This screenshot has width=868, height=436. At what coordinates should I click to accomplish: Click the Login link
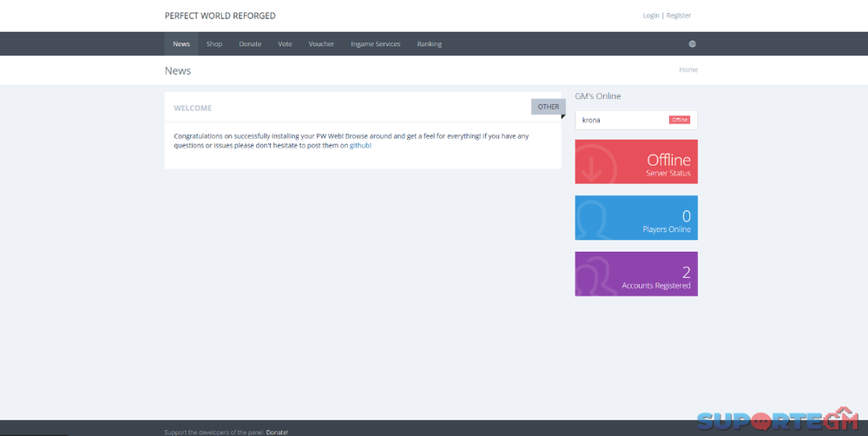point(650,16)
